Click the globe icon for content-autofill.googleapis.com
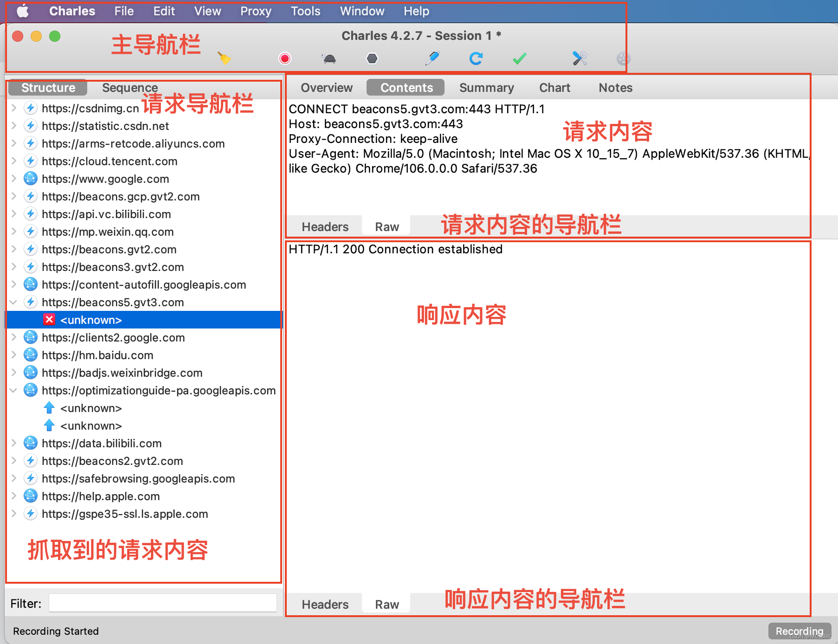This screenshot has width=838, height=644. (x=31, y=284)
